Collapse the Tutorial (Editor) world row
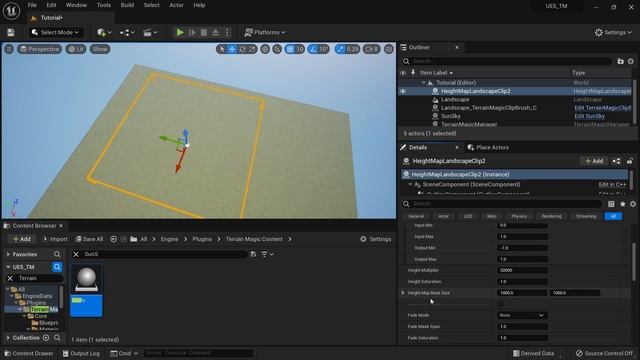Screen dimensions: 640x360 (423, 83)
